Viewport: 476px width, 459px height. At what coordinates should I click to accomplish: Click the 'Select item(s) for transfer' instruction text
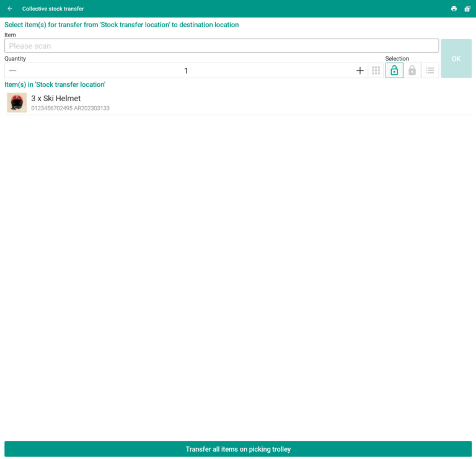(121, 25)
